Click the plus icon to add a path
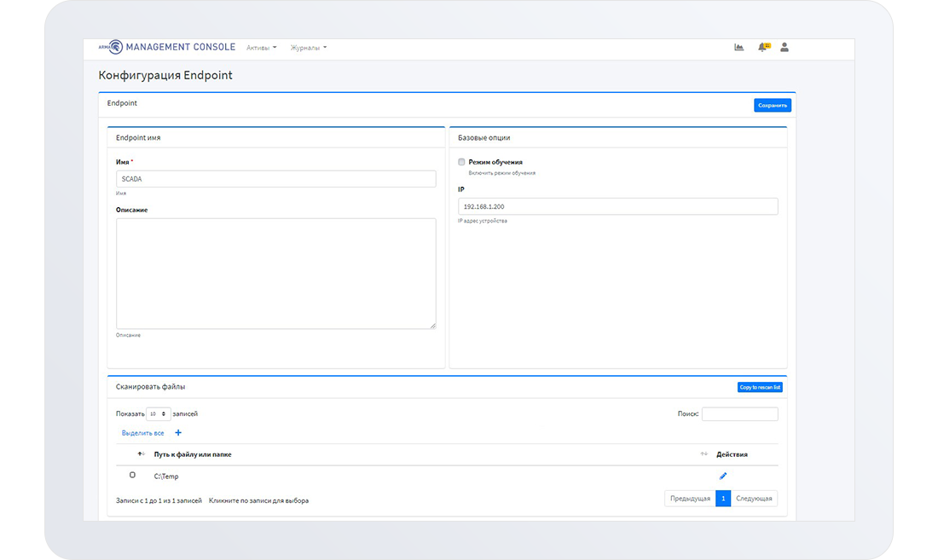 [x=178, y=433]
